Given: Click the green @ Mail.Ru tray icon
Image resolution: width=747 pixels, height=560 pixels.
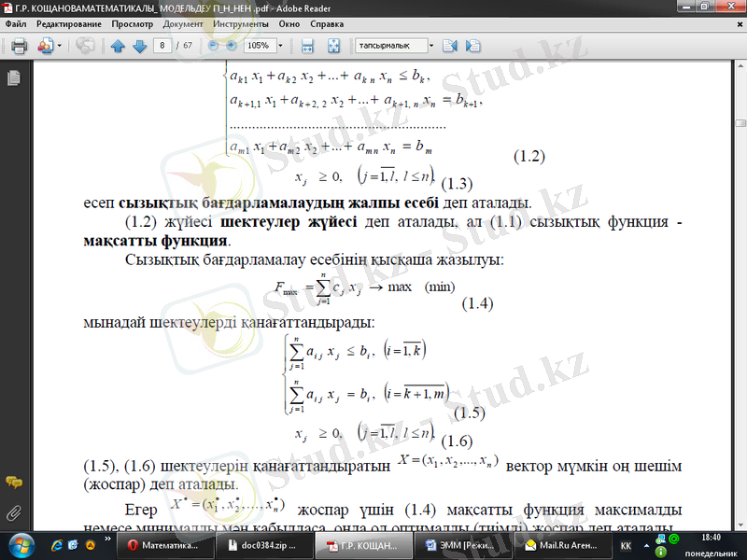Looking at the screenshot, I should (674, 539).
